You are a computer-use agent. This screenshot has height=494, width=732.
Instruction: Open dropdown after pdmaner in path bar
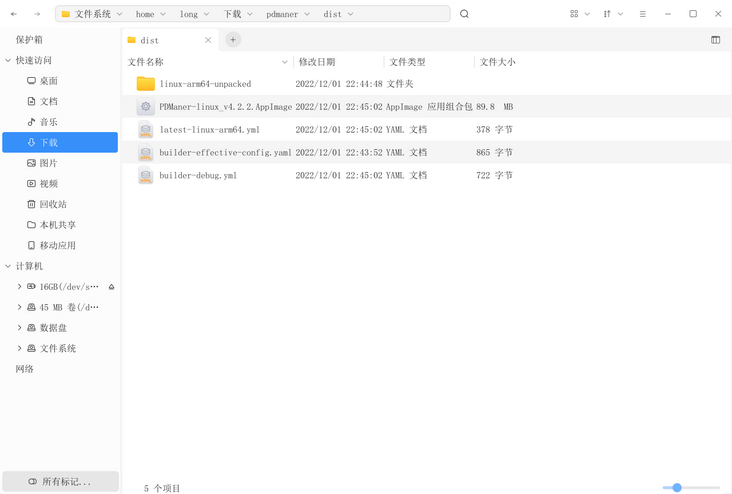pyautogui.click(x=307, y=14)
